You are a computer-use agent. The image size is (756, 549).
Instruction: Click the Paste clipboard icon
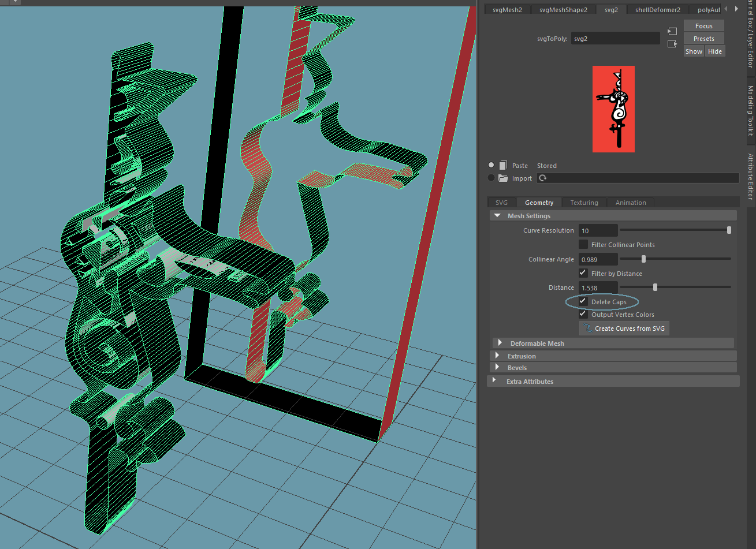click(503, 166)
